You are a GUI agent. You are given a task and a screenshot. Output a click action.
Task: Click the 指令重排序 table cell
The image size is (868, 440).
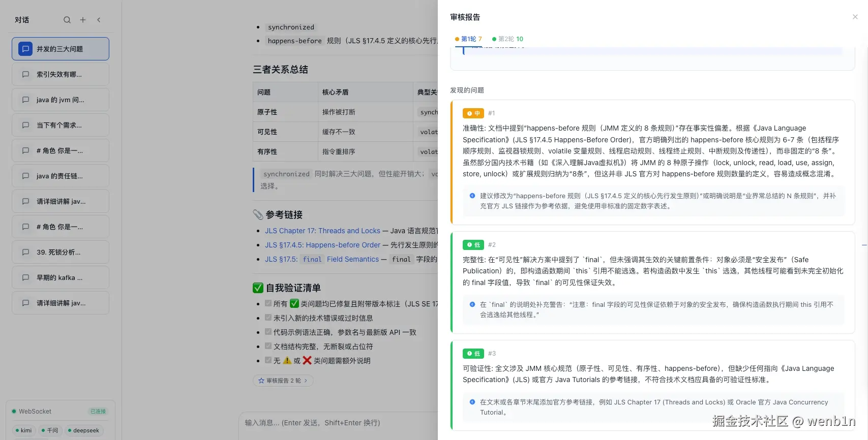click(x=366, y=151)
